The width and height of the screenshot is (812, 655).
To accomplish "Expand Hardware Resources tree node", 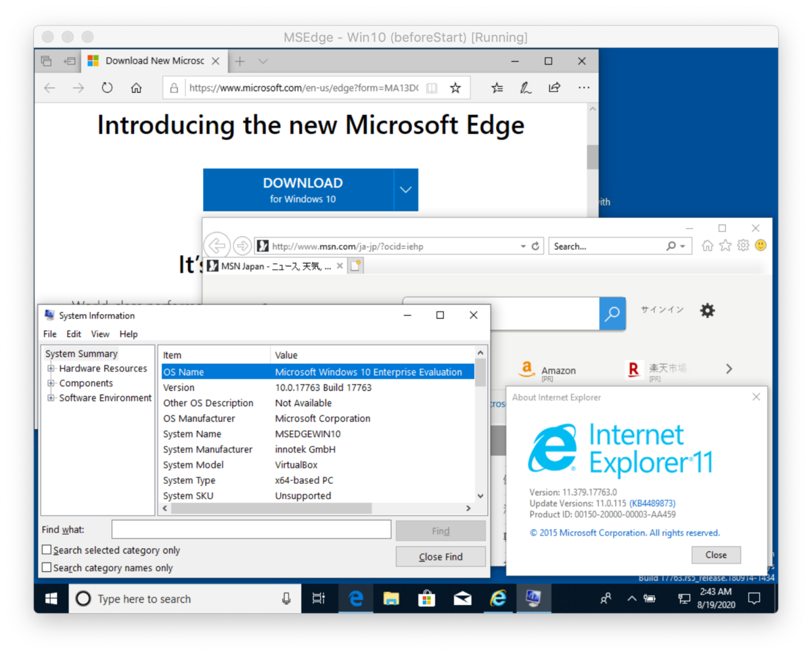I will 51,369.
